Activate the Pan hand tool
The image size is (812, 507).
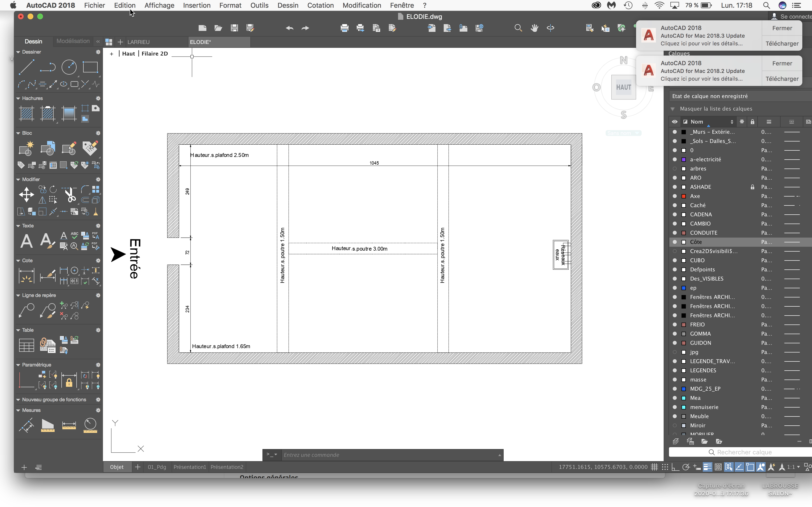point(534,28)
